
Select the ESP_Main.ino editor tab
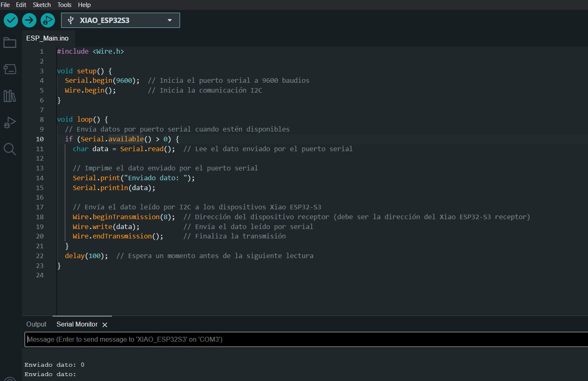point(48,38)
